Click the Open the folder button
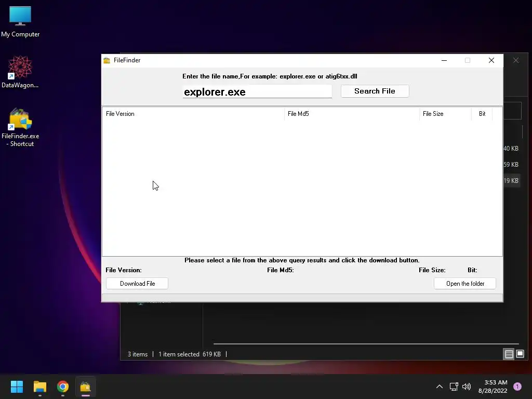Screen dimensions: 532x399 (465, 284)
